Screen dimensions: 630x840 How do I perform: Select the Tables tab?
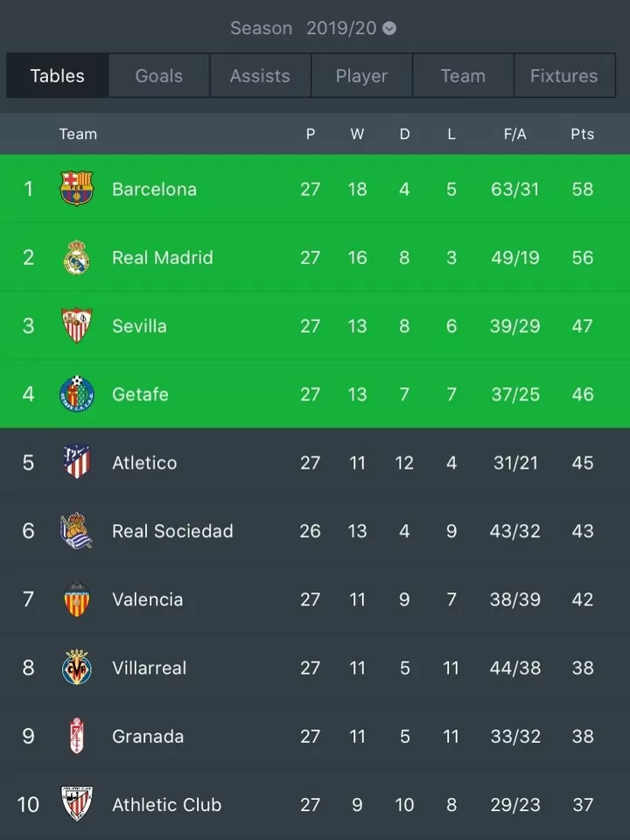click(x=58, y=75)
